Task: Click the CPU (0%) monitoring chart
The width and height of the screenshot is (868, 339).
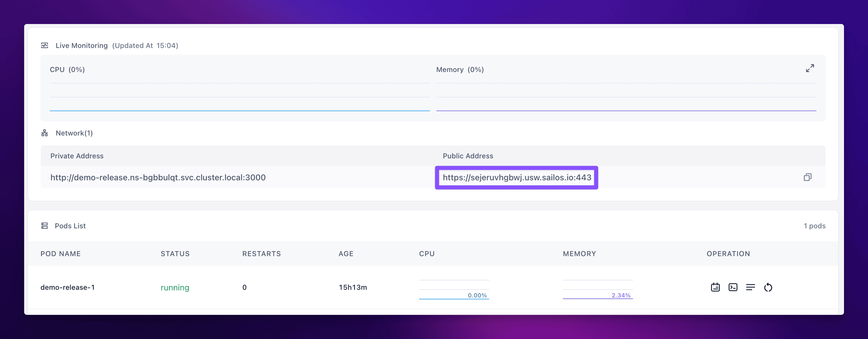Action: (x=239, y=97)
